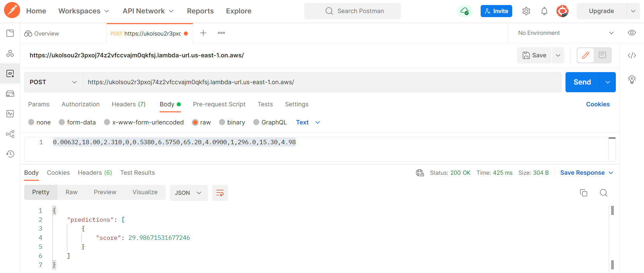Switch to build mode pencil icon
Image resolution: width=644 pixels, height=273 pixels.
(x=586, y=55)
